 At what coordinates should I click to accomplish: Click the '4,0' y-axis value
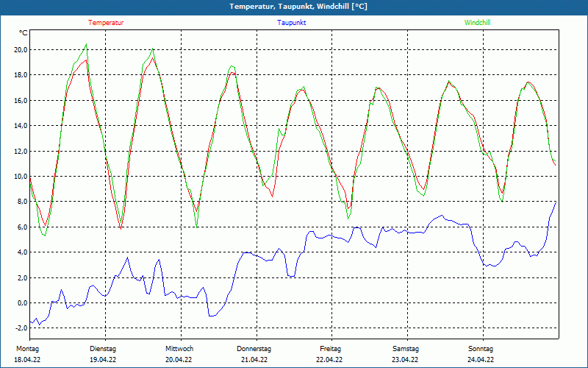pos(21,252)
